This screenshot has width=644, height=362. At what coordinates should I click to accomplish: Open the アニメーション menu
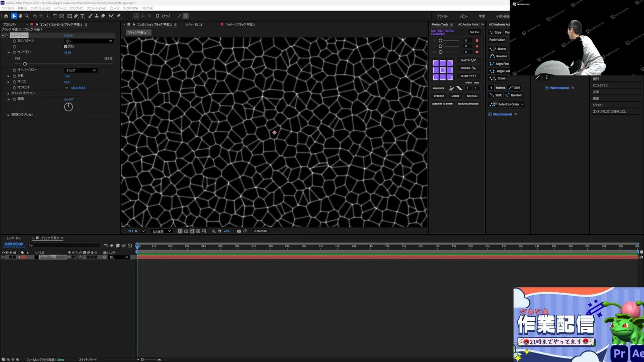[x=97, y=9]
